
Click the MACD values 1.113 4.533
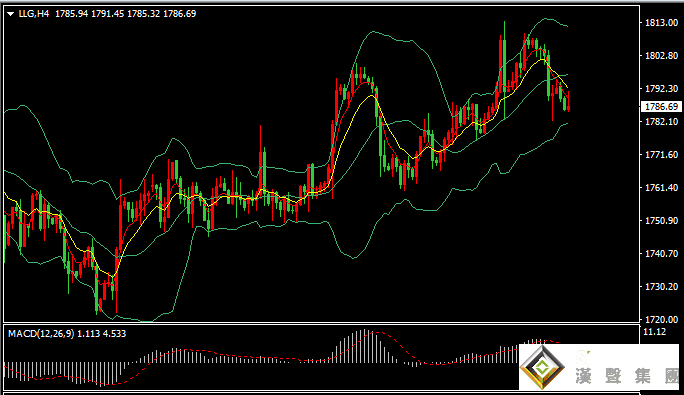tap(102, 334)
